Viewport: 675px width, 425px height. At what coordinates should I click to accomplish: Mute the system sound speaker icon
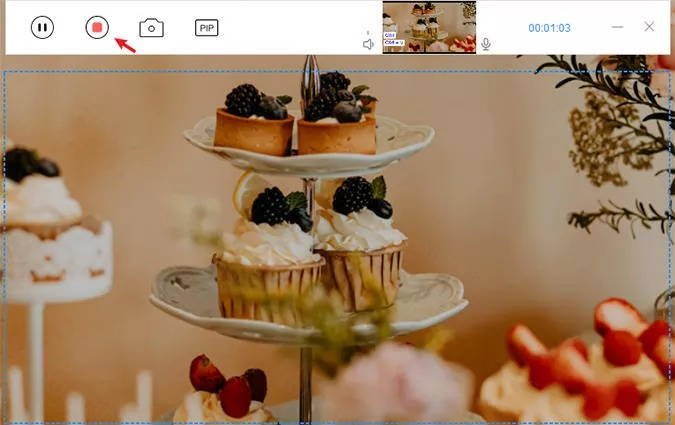click(x=368, y=44)
